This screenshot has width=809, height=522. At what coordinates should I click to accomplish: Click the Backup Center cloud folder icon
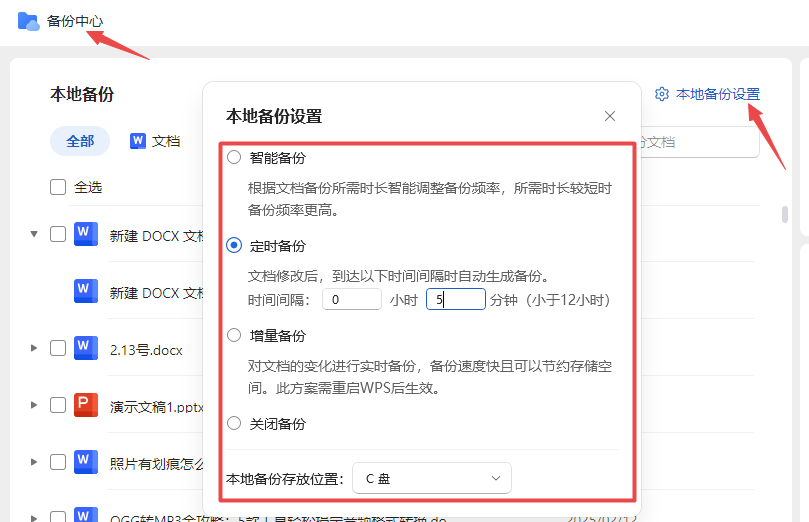click(28, 21)
